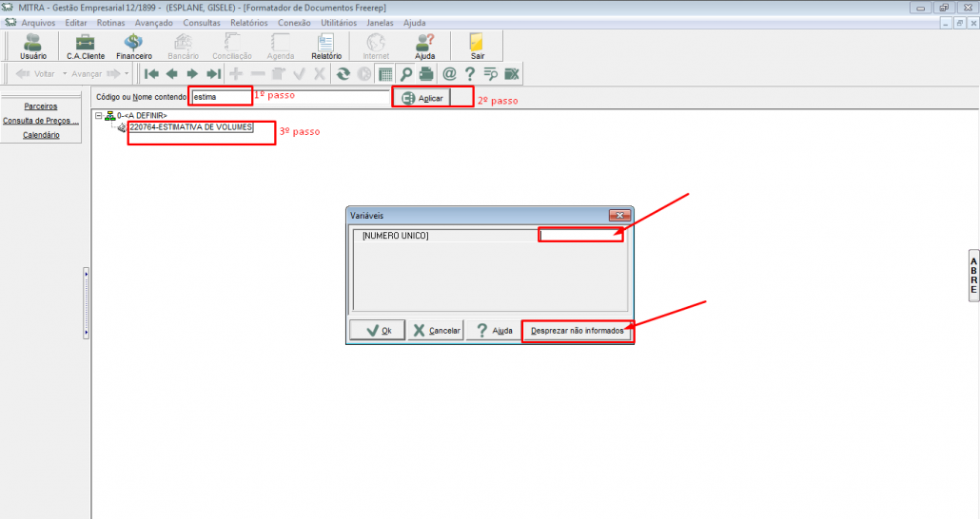Select the 220764-ESTIMATIVA DE VOLUMES tree item
The height and width of the screenshot is (519, 980).
[x=190, y=127]
